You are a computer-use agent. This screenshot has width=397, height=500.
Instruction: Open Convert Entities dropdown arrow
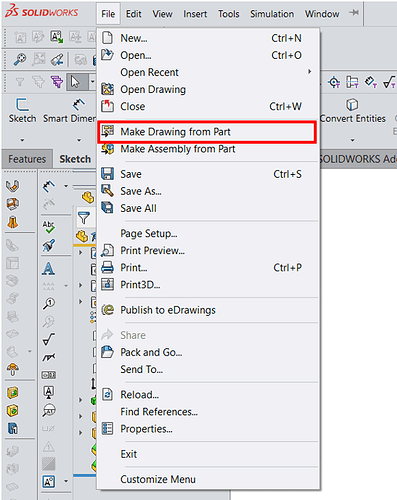[352, 140]
